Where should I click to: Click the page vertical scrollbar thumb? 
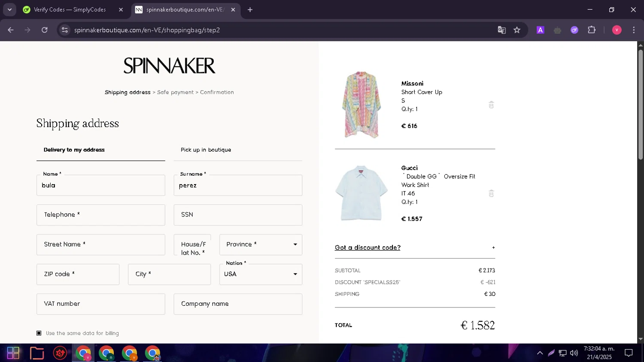[x=640, y=104]
